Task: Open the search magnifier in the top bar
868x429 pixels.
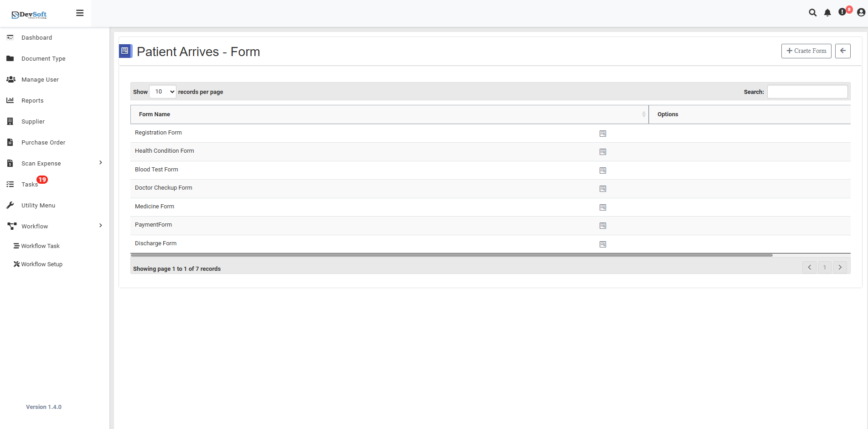Action: (x=813, y=12)
